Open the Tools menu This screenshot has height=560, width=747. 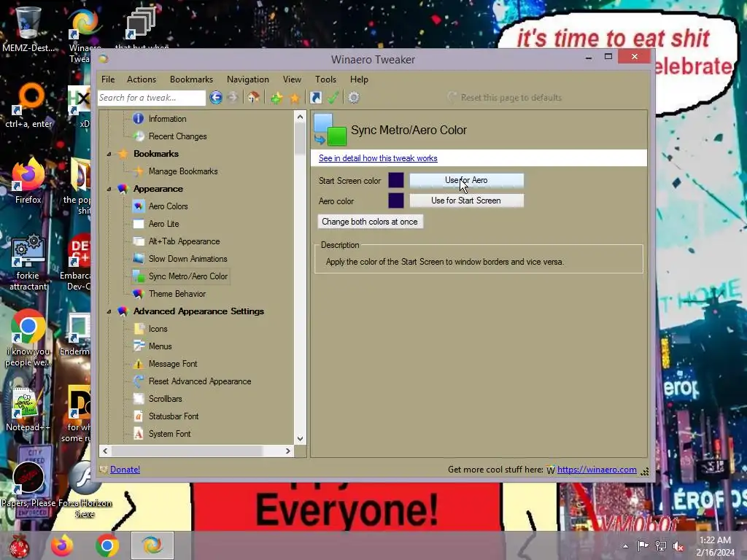(326, 79)
